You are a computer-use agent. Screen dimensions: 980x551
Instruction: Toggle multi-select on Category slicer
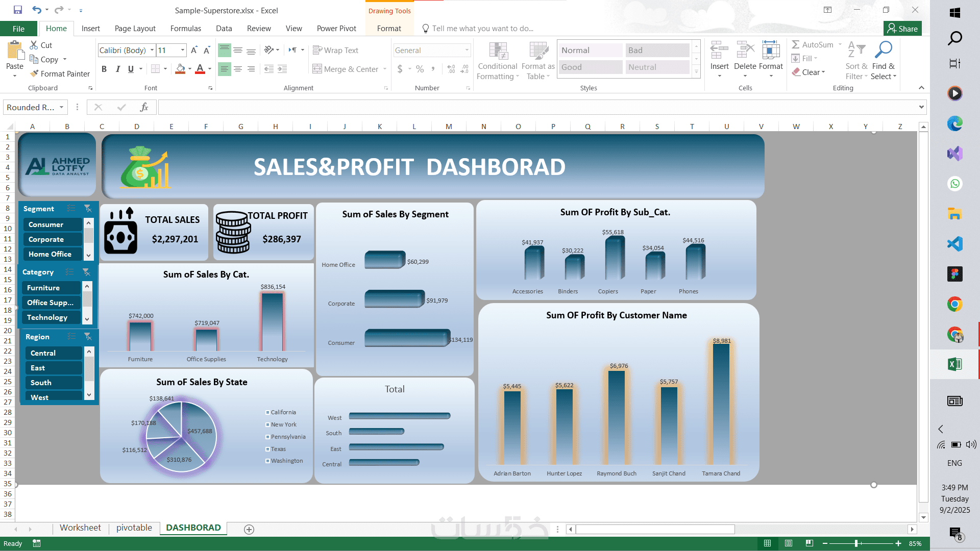point(70,272)
